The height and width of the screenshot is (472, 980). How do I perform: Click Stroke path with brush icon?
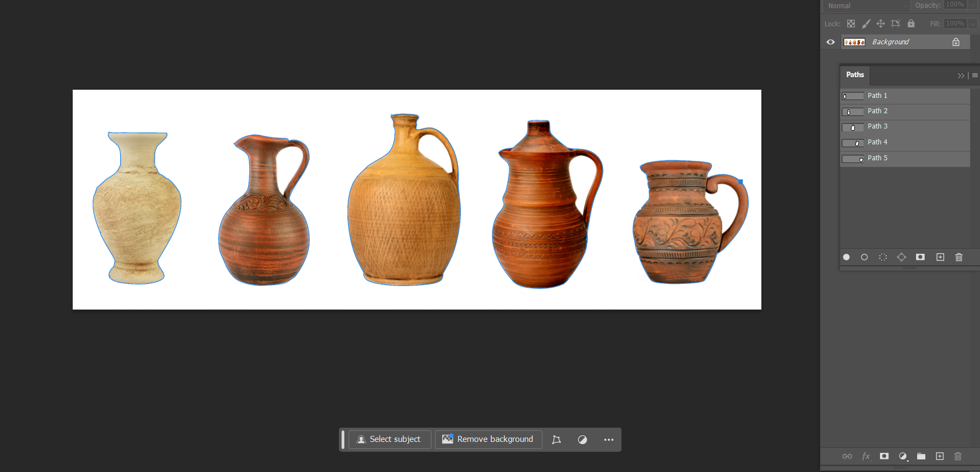pyautogui.click(x=864, y=257)
